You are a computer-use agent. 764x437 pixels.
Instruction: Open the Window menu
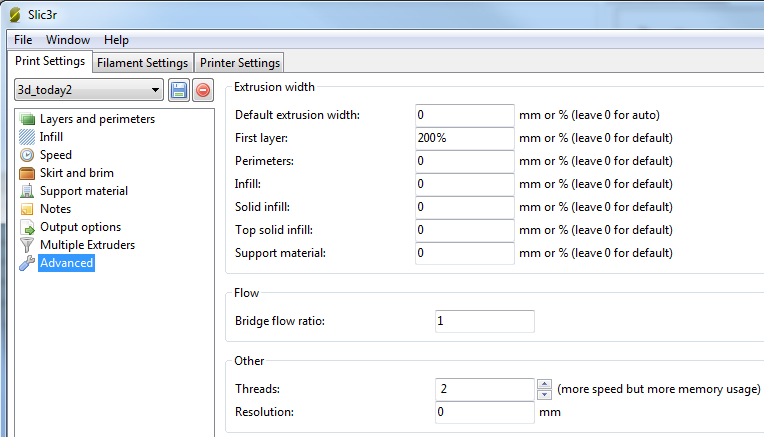(67, 40)
